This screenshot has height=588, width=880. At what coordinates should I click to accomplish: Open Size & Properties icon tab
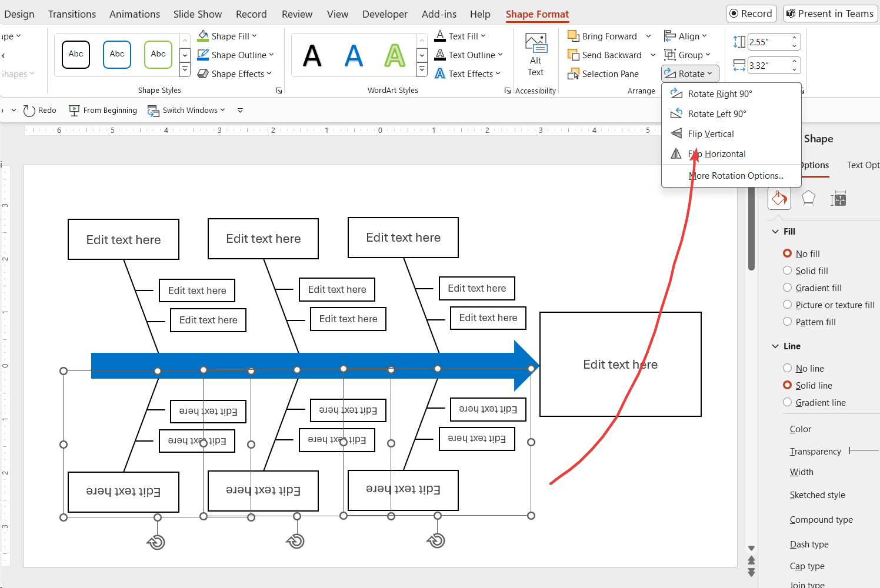tap(838, 199)
